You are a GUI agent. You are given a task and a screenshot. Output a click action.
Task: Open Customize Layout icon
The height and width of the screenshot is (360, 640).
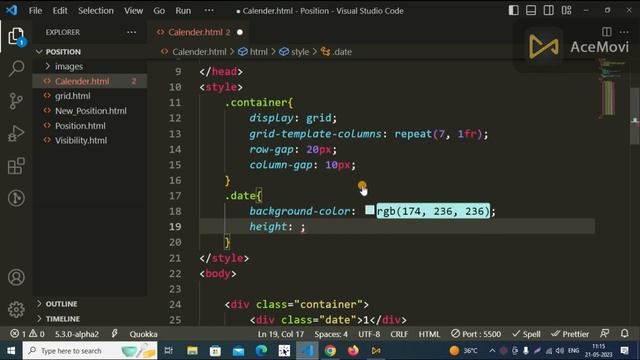coord(567,11)
